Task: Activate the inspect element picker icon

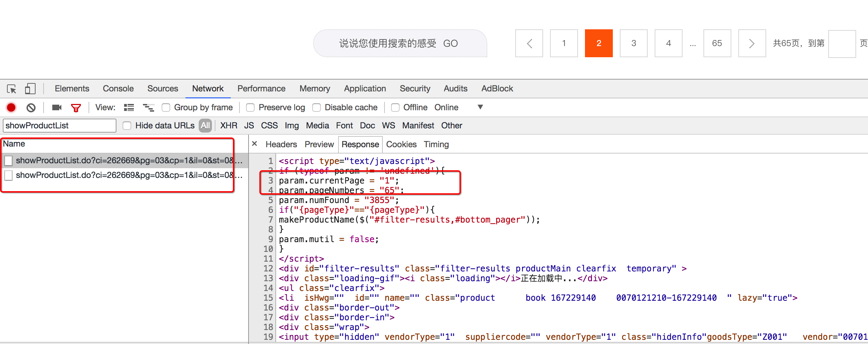Action: (x=12, y=89)
